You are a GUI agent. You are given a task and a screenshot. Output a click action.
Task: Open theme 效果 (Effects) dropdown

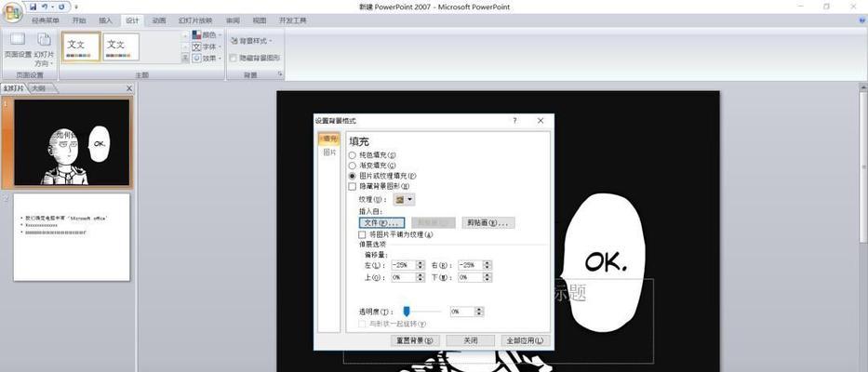coord(207,58)
